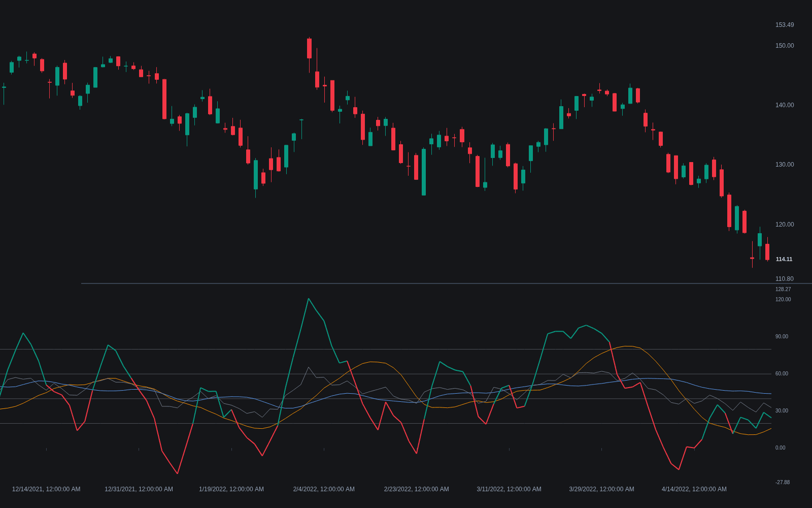Click the 3/29/2022 date label
812x508 pixels.
tap(601, 489)
